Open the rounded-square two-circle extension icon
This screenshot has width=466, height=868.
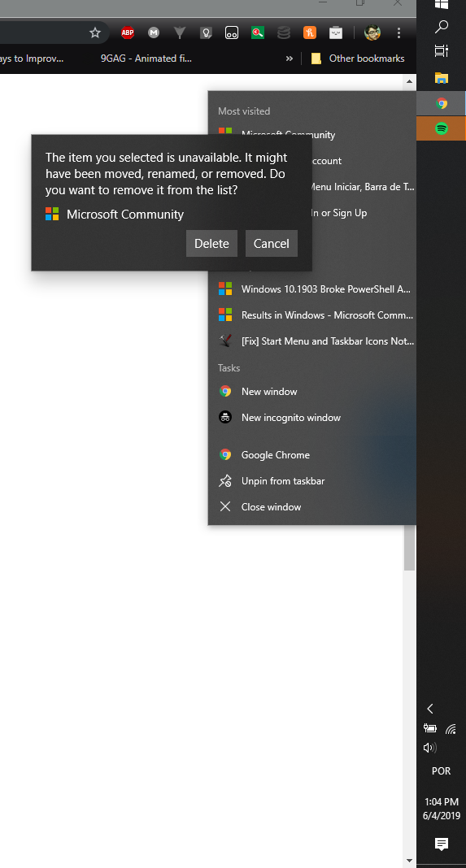click(x=232, y=33)
